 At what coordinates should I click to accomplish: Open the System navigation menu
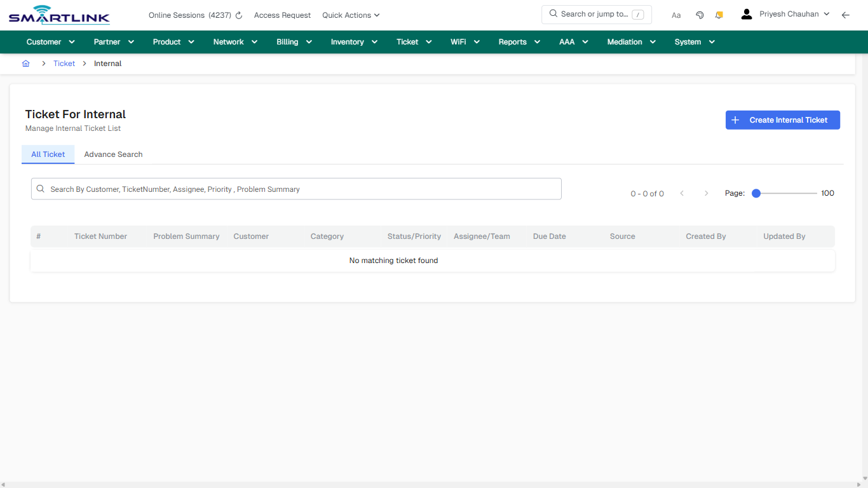pos(693,42)
